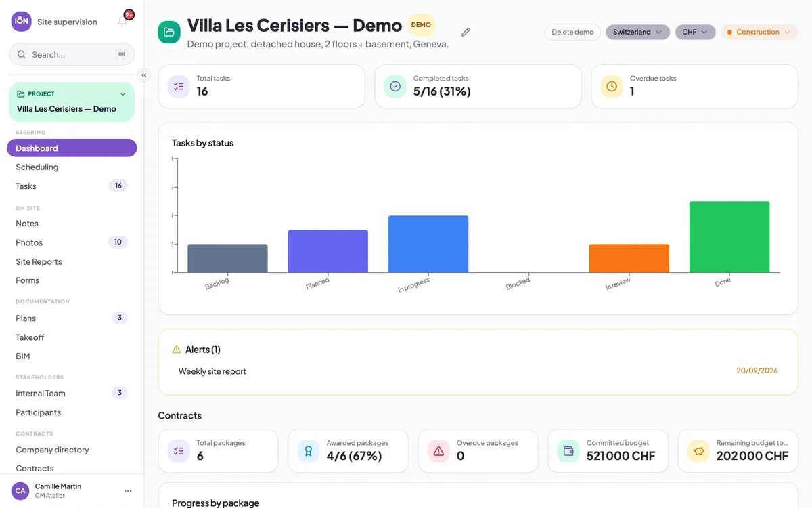Open Site Reports in the sidebar

pyautogui.click(x=72, y=261)
